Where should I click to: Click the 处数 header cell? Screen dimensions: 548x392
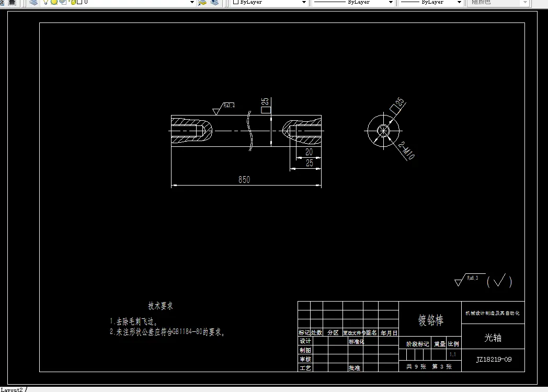point(317,332)
